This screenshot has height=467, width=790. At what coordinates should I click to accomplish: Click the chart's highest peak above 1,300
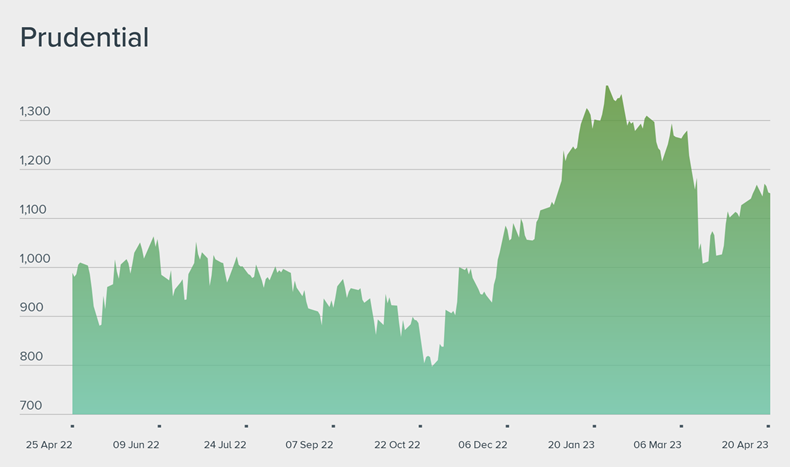tap(607, 86)
